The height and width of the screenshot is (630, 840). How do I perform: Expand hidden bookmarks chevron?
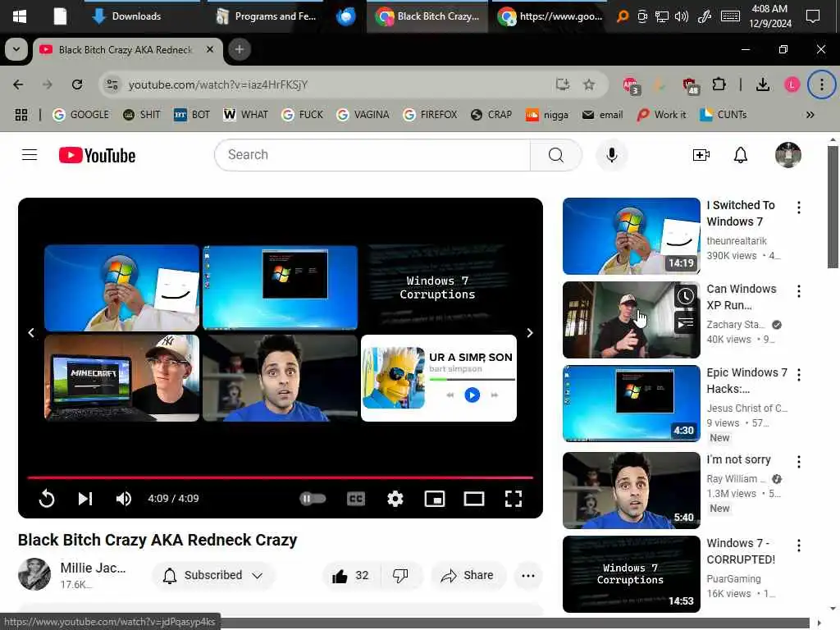(x=810, y=115)
